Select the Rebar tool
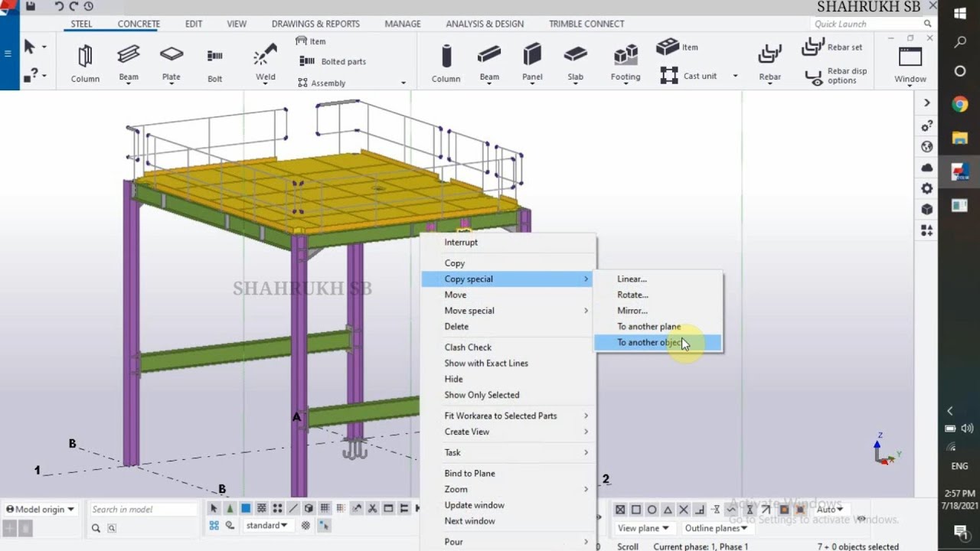This screenshot has height=551, width=980. 769,63
